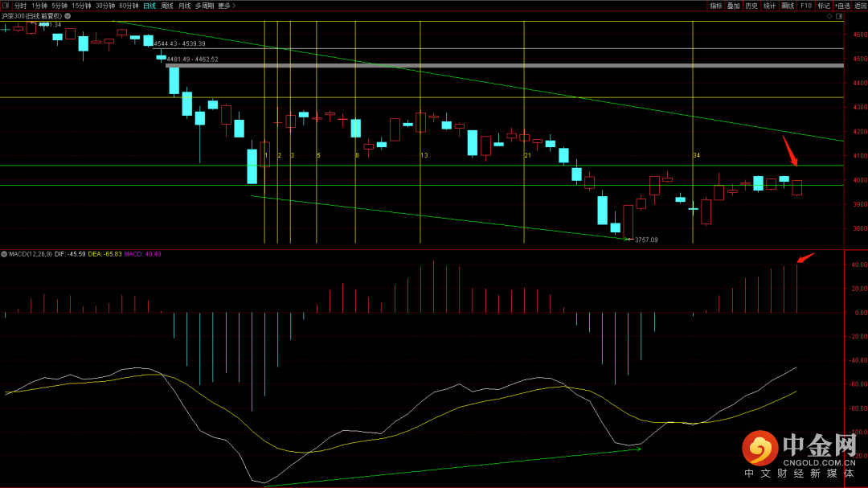Switch to the 60分钟 period tab
Screen dimensions: 868x488
(x=129, y=6)
